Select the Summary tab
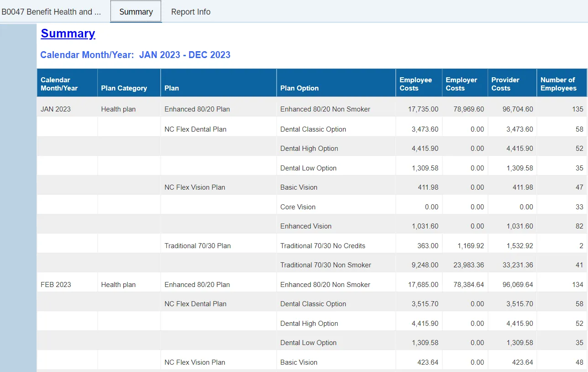588x372 pixels. coord(136,12)
